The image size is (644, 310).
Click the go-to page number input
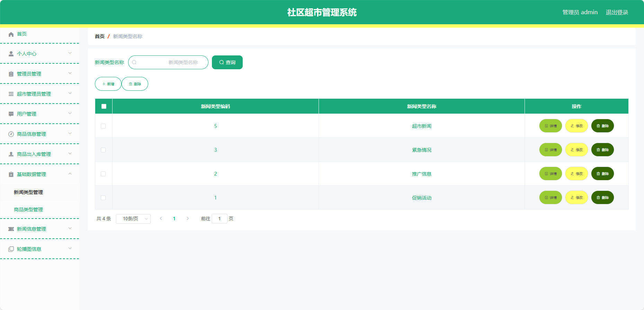click(220, 219)
